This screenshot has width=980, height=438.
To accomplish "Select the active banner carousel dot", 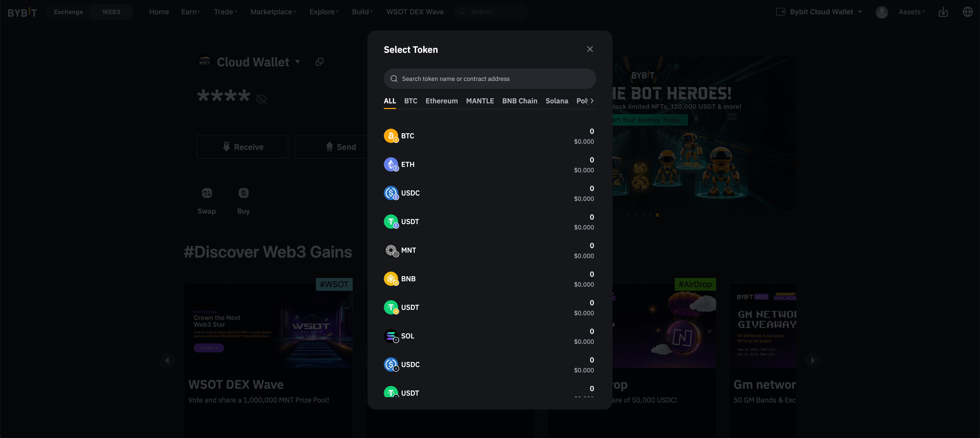I will [657, 215].
